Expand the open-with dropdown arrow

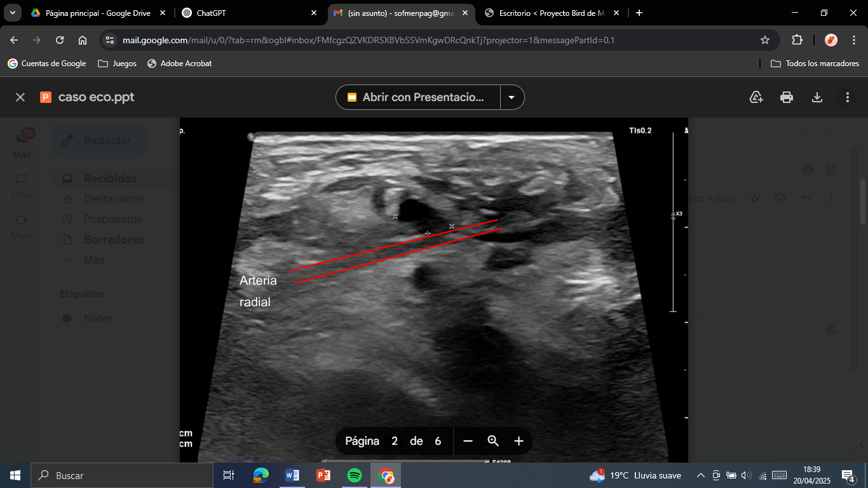click(x=512, y=97)
